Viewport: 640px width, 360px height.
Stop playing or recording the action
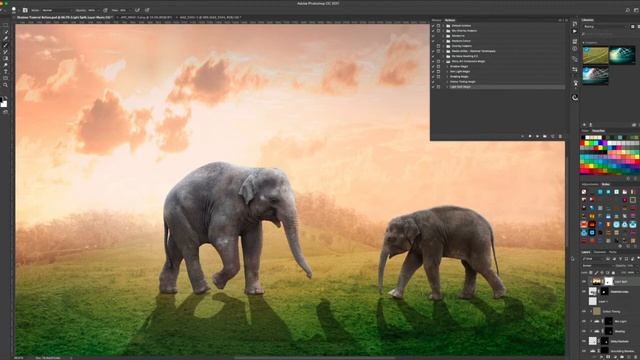[x=522, y=136]
